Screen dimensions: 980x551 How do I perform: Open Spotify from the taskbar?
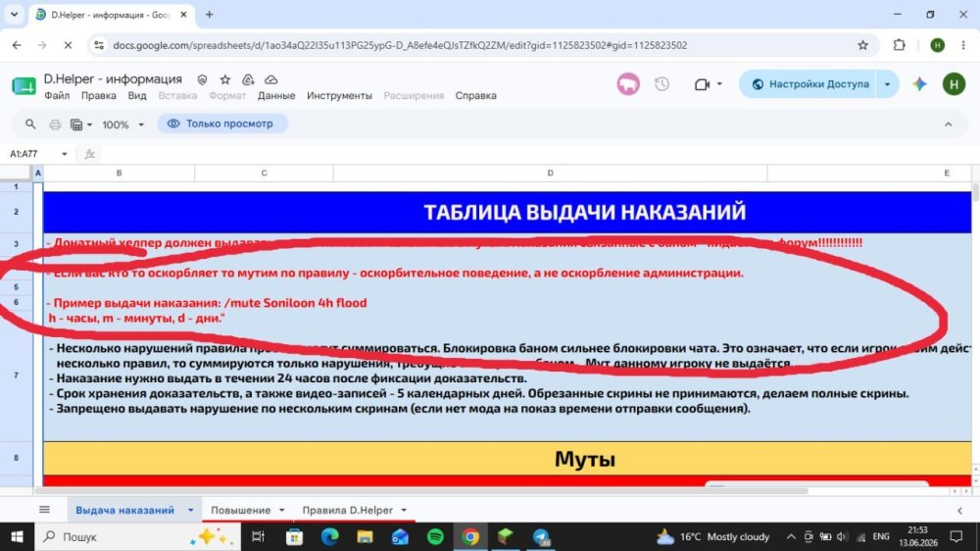click(436, 536)
